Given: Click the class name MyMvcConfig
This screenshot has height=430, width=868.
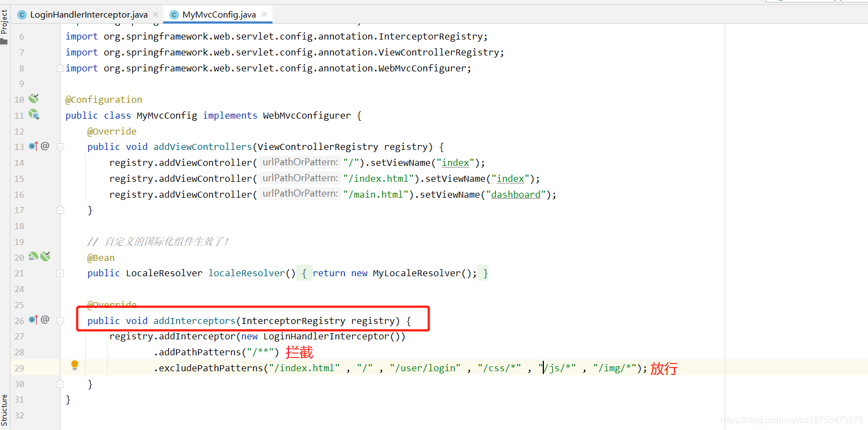Looking at the screenshot, I should pos(167,115).
